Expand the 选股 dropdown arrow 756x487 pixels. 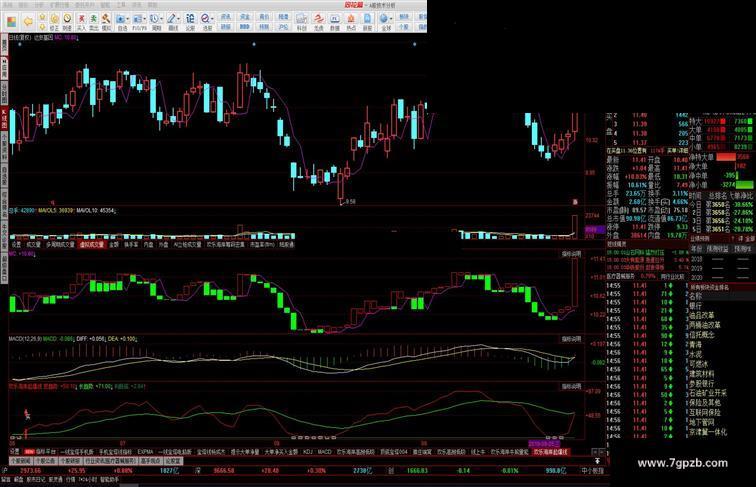[213, 19]
